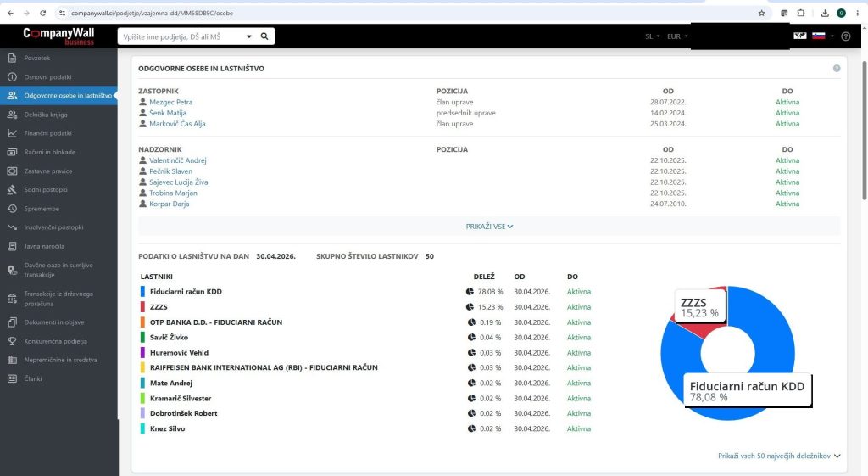The image size is (868, 476).
Task: Click the Spremembe history icon
Action: click(x=12, y=209)
